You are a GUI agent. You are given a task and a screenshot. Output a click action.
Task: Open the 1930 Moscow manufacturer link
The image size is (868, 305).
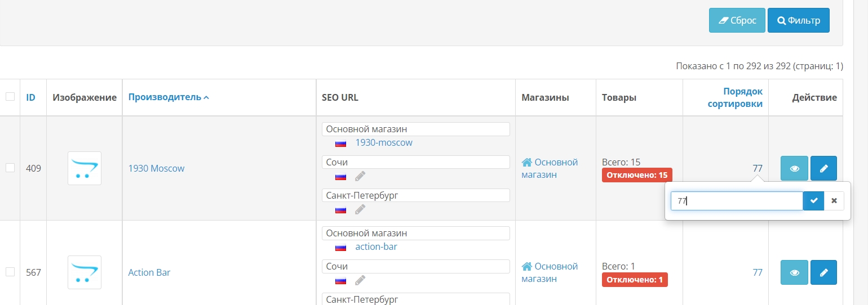click(156, 168)
